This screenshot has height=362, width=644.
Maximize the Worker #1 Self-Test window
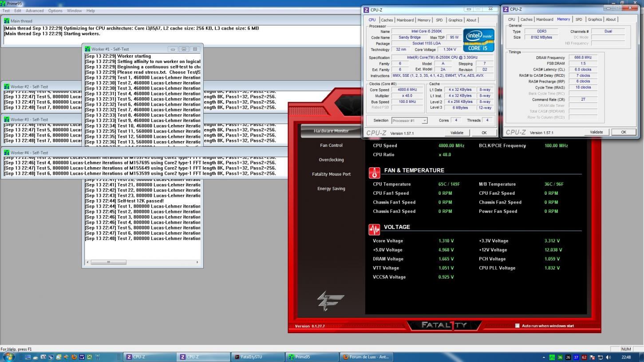184,49
